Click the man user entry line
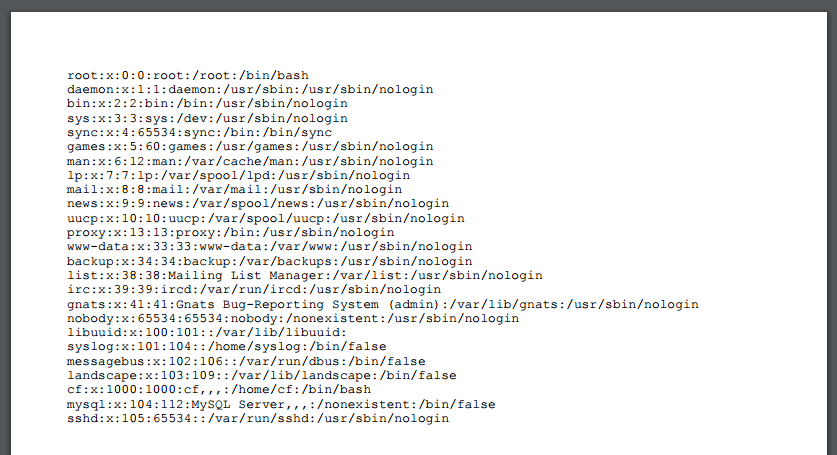This screenshot has width=837, height=455. [x=250, y=161]
